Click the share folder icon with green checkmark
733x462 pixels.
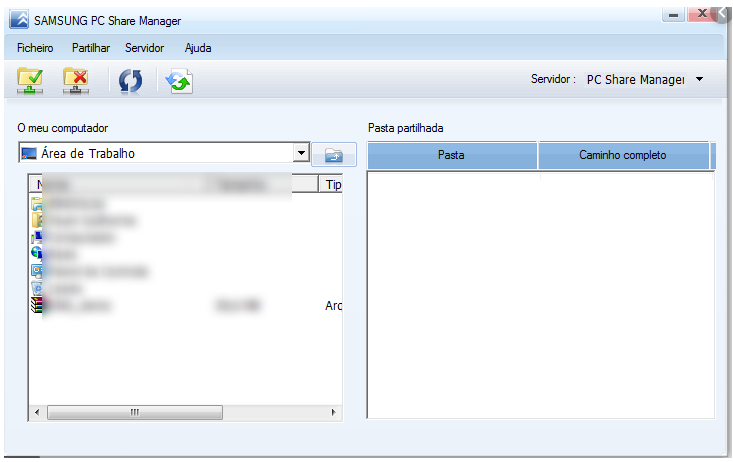tap(30, 80)
